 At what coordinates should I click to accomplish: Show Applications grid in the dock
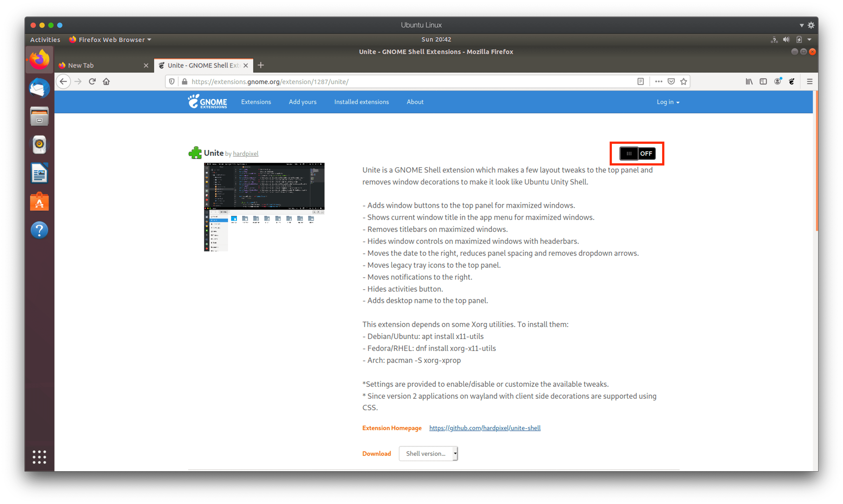click(39, 457)
